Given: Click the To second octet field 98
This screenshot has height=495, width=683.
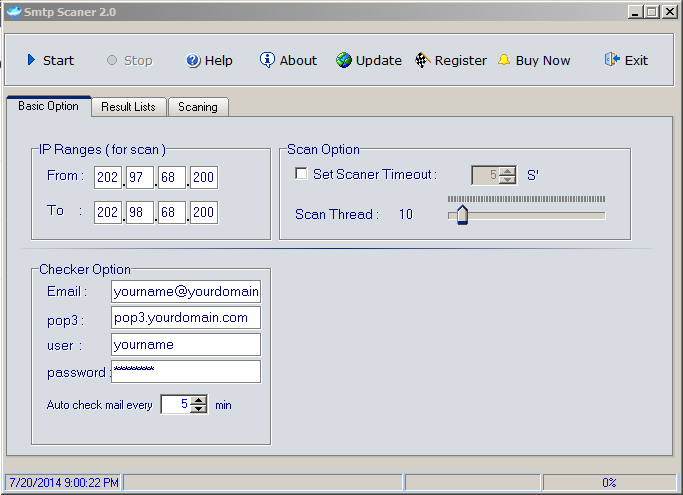Looking at the screenshot, I should tap(140, 212).
